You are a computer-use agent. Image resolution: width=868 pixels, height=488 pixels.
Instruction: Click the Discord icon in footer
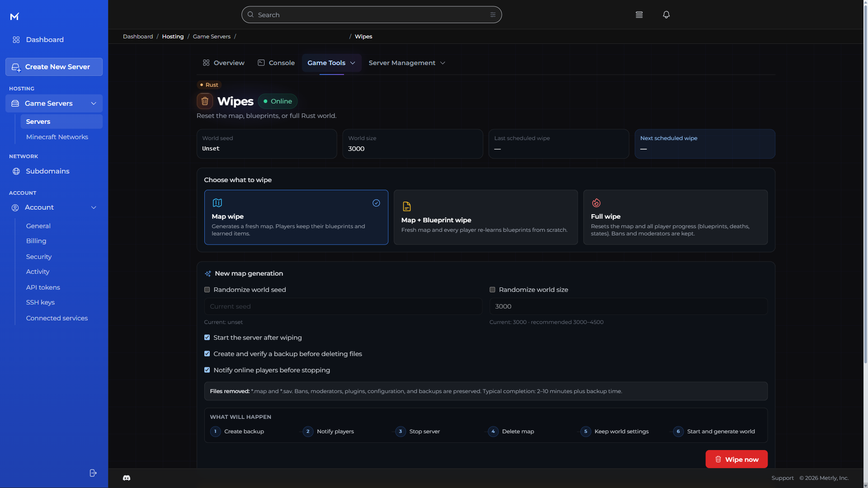pyautogui.click(x=127, y=478)
